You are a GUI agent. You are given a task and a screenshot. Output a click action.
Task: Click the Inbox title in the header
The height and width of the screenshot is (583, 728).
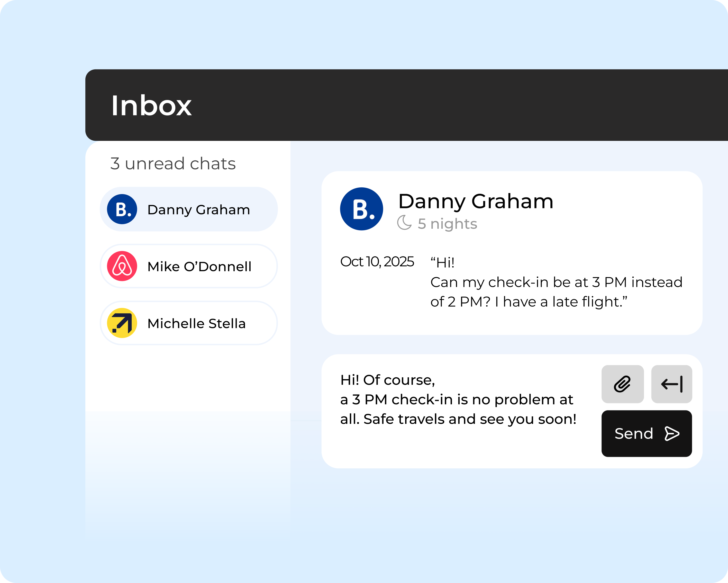[151, 106]
